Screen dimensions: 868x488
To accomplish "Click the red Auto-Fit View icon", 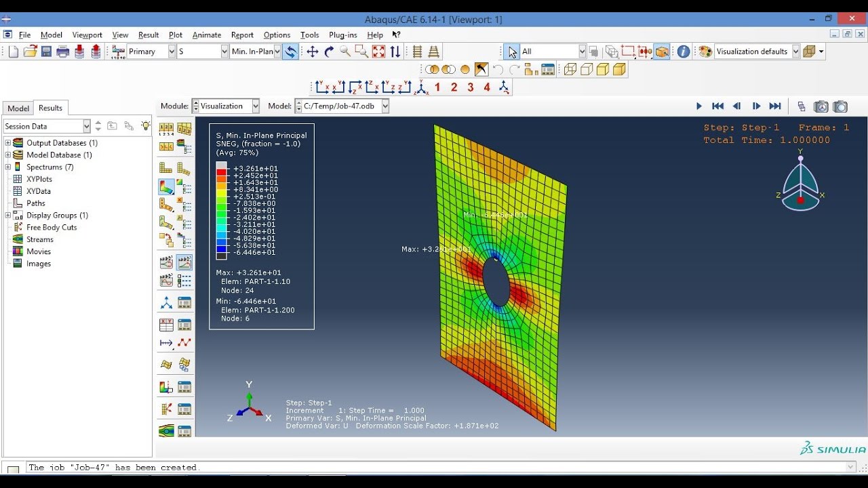I will (378, 52).
